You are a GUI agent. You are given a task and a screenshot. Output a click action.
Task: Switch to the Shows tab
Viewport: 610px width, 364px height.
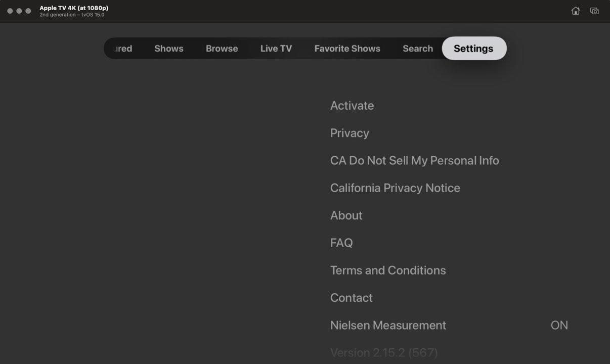(x=168, y=48)
